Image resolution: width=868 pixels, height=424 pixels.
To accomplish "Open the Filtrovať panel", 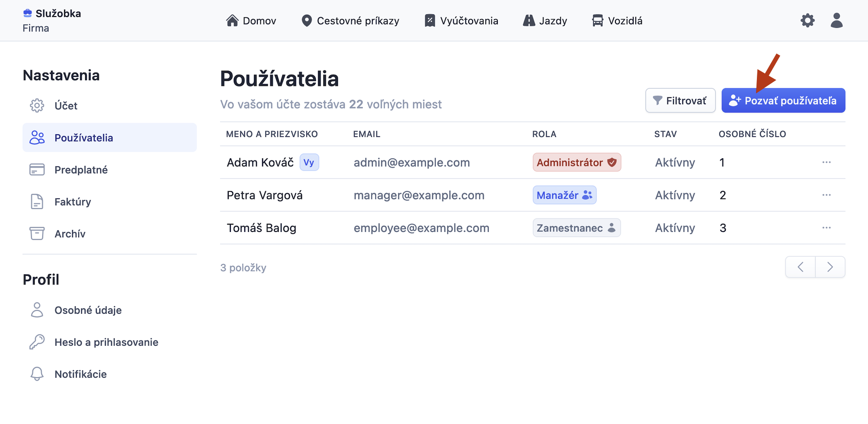I will point(680,100).
